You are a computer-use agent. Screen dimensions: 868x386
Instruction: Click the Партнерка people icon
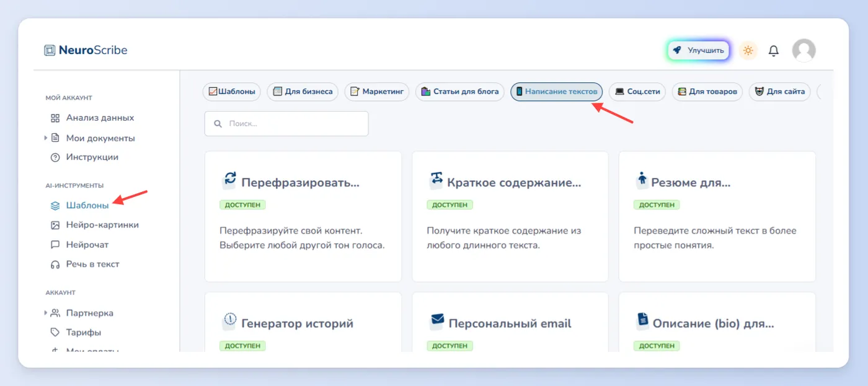click(55, 313)
